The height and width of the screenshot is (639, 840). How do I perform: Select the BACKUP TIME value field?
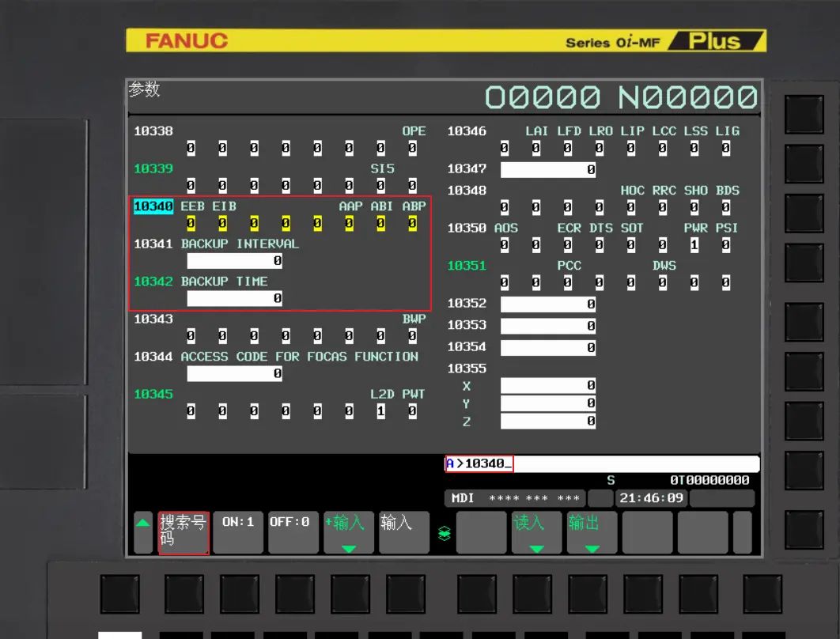[235, 298]
